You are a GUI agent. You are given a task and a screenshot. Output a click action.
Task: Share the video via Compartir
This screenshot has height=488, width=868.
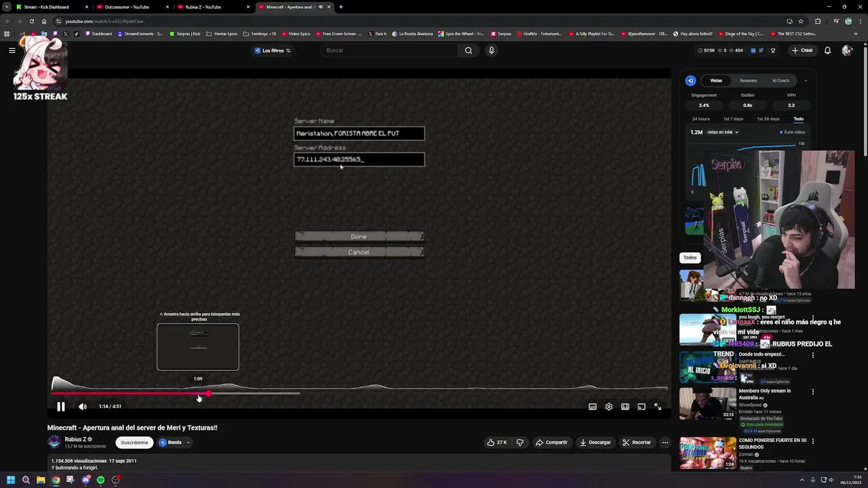(551, 443)
